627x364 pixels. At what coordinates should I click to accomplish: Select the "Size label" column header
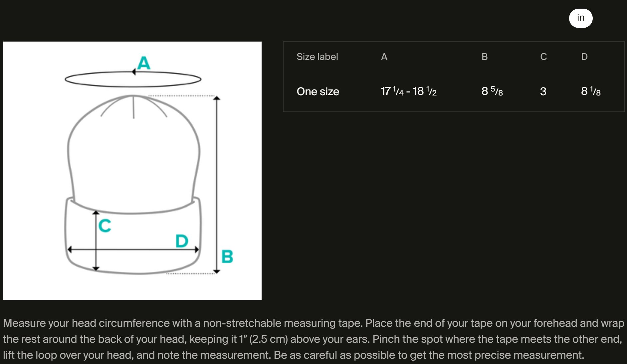317,57
